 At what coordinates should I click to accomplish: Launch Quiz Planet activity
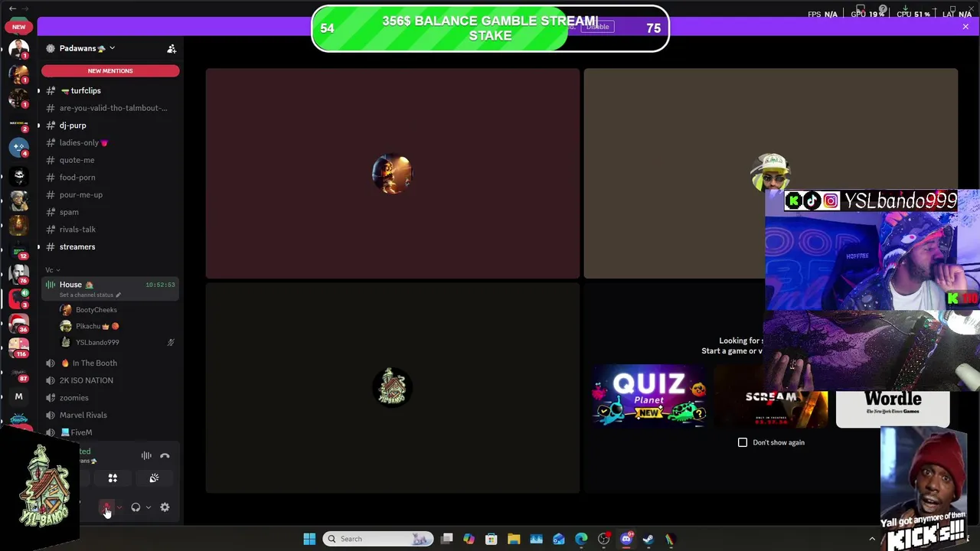(649, 396)
